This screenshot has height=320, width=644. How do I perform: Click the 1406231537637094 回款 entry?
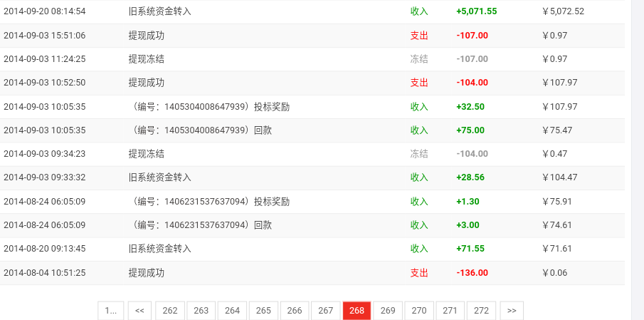203,225
